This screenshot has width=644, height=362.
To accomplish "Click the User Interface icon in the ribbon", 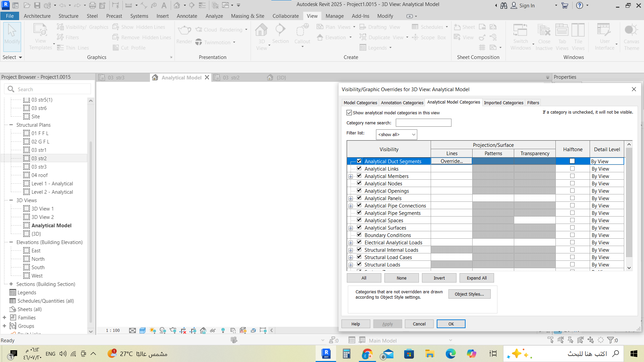I will point(604,37).
